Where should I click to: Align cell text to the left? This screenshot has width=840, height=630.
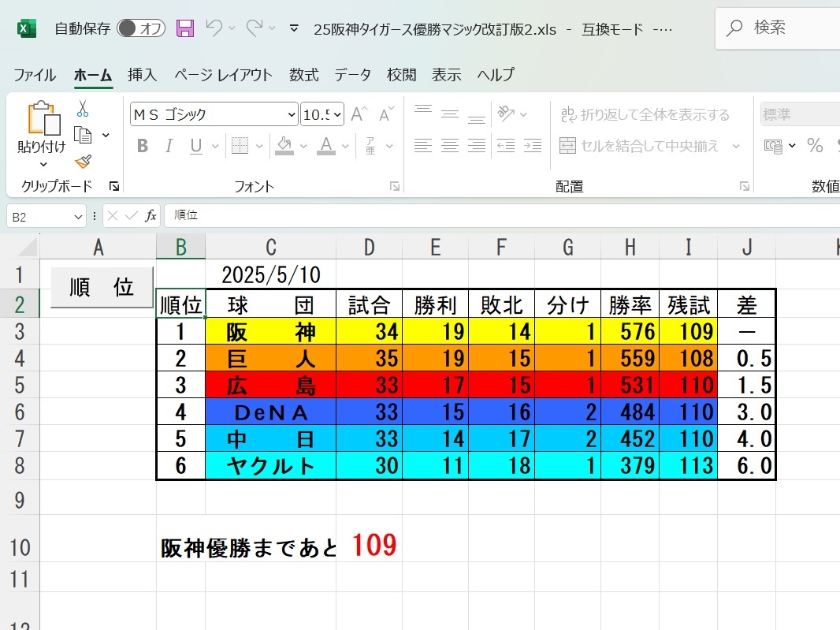[x=422, y=145]
